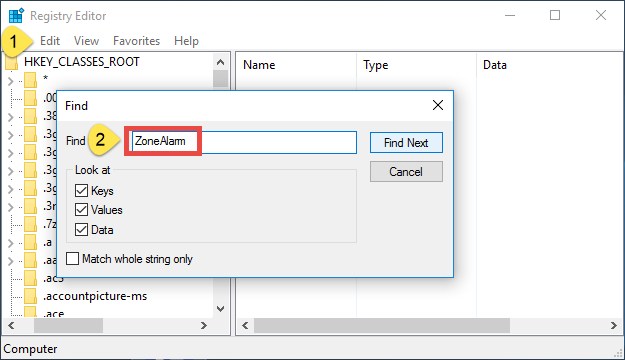Expand the * key node
The height and width of the screenshot is (360, 625).
pyautogui.click(x=10, y=81)
